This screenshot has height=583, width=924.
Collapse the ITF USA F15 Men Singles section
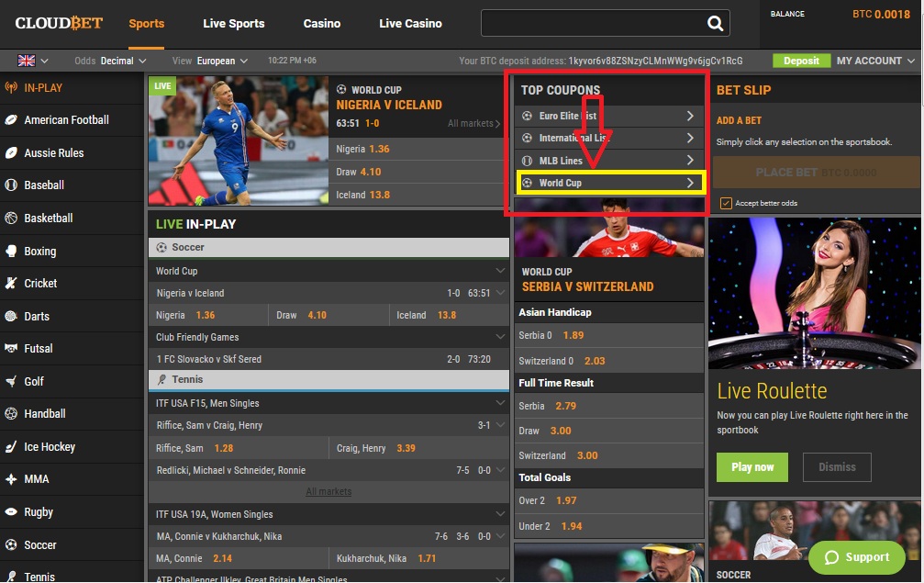tap(500, 403)
